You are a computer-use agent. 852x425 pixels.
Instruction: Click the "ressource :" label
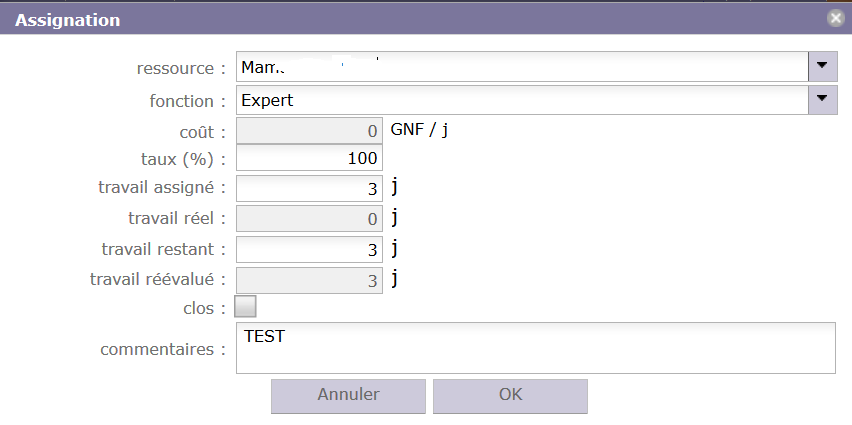click(181, 69)
